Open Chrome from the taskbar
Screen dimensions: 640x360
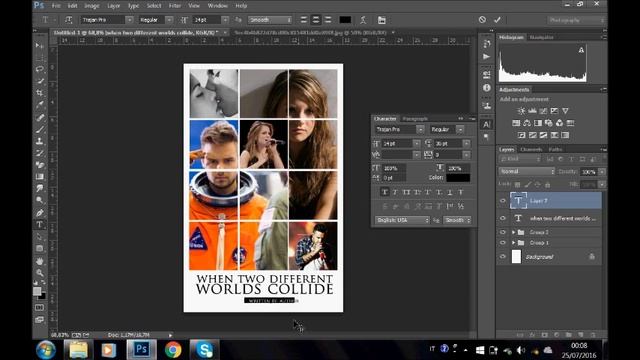pyautogui.click(x=173, y=350)
